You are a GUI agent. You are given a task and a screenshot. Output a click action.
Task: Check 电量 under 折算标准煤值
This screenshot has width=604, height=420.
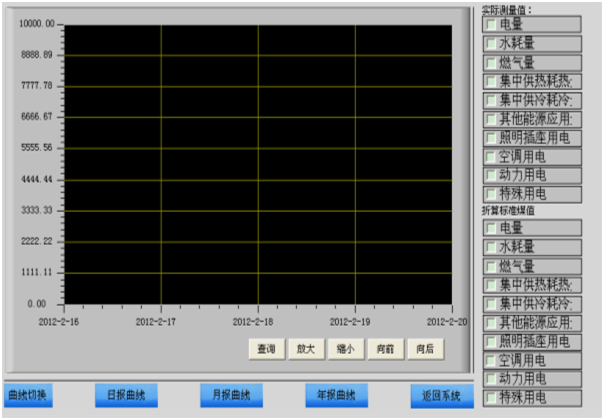[490, 228]
